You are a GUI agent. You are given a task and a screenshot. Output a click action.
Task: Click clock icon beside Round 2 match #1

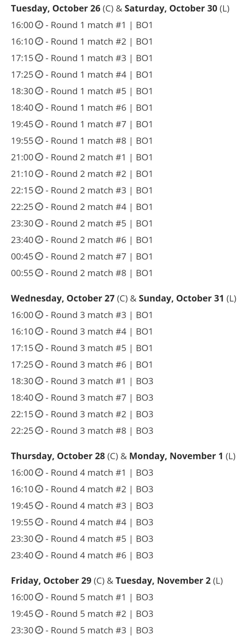pyautogui.click(x=39, y=157)
